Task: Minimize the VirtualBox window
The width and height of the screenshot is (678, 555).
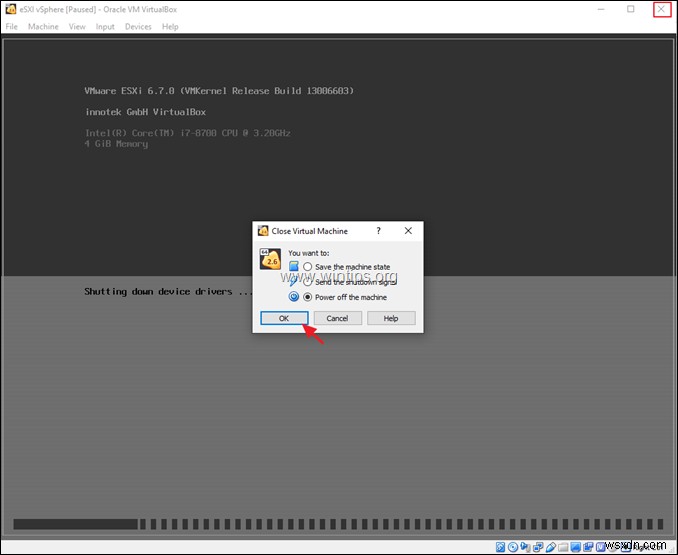Action: (x=601, y=9)
